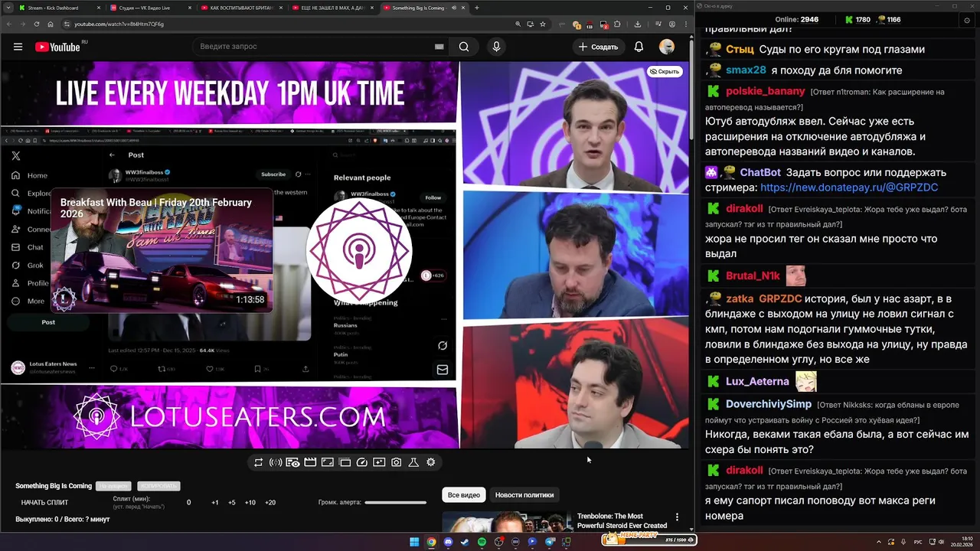Click the eye-list icon in extension toolbar
The height and width of the screenshot is (551, 980).
coord(292,462)
